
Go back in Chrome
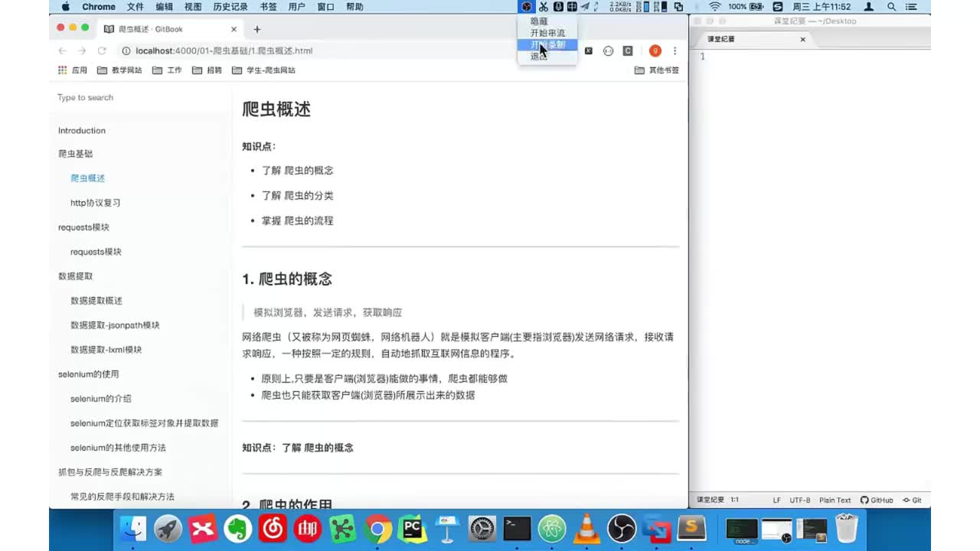[63, 51]
